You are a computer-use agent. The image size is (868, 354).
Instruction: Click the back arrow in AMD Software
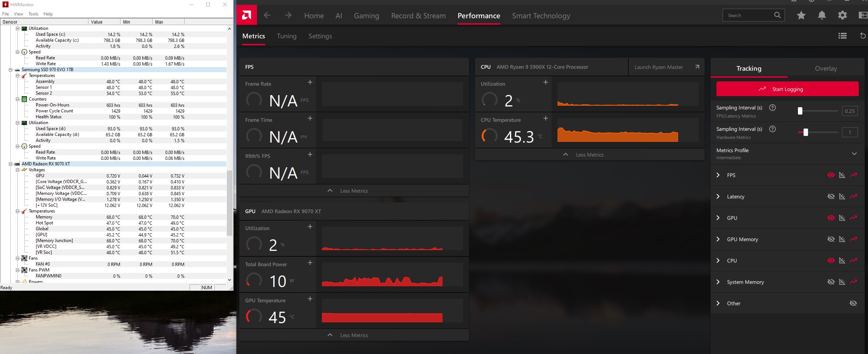point(267,15)
